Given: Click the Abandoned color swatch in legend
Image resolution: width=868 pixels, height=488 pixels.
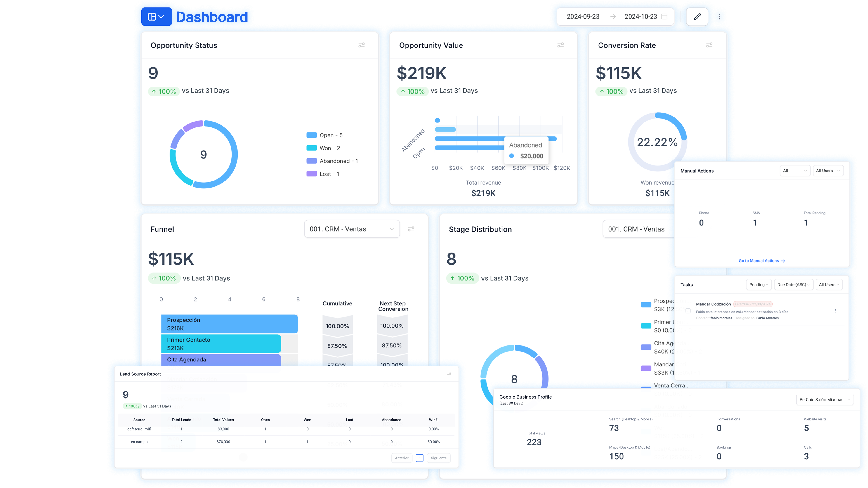Looking at the screenshot, I should coord(311,161).
